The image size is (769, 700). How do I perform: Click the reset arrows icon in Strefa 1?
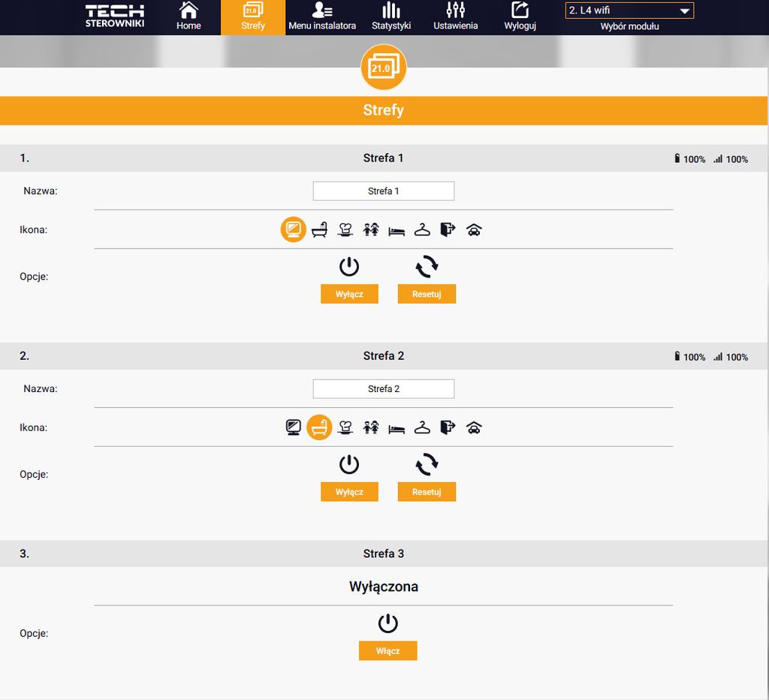pyautogui.click(x=427, y=267)
